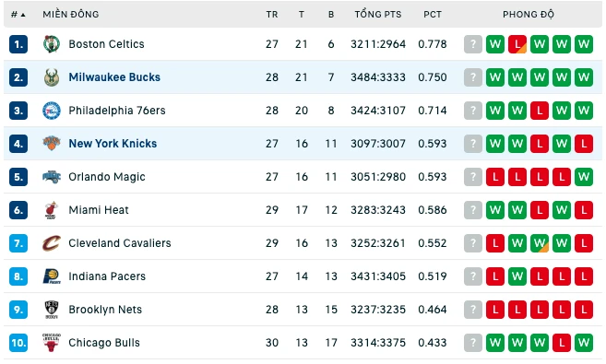Select the New York Knicks logo

pyautogui.click(x=52, y=143)
